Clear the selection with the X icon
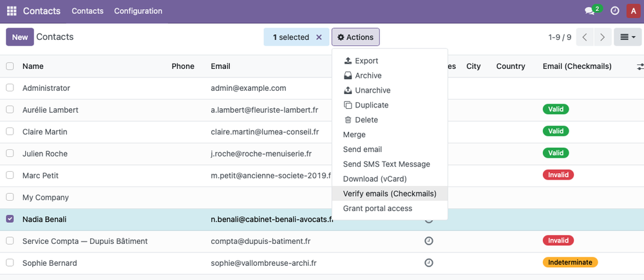 (319, 37)
